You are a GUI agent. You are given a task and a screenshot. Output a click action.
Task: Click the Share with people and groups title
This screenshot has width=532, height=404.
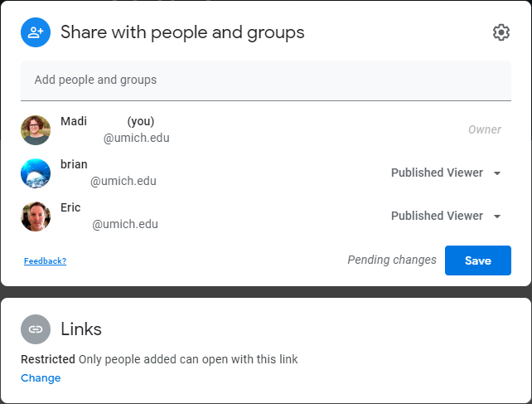[182, 32]
